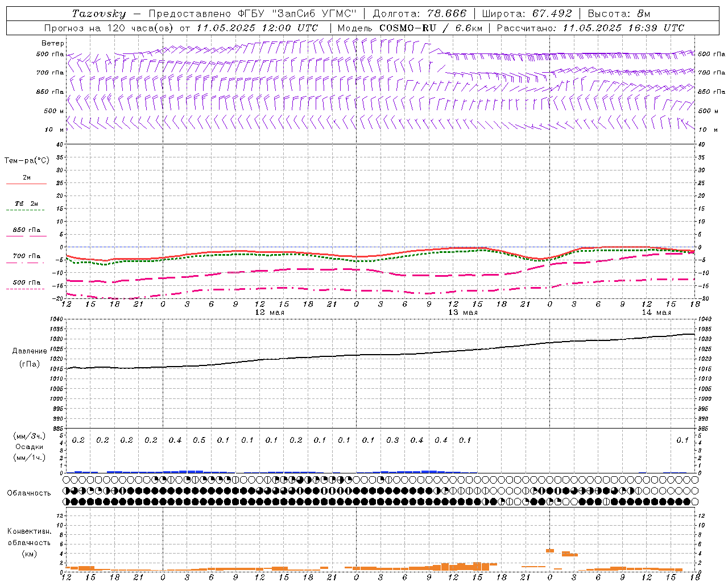Image resolution: width=728 pixels, height=582 pixels.
Task: Select the "Широта: 67.492" latitude text
Action: 527,14
